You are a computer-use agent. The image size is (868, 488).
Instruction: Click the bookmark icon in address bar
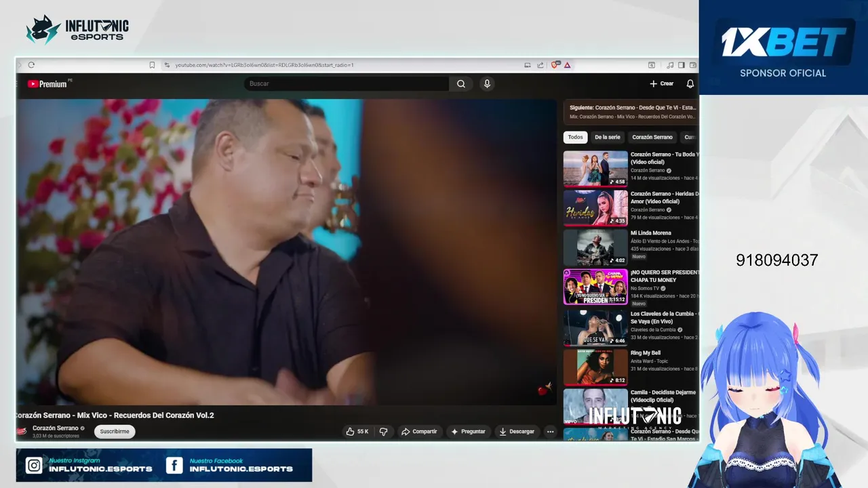[152, 65]
